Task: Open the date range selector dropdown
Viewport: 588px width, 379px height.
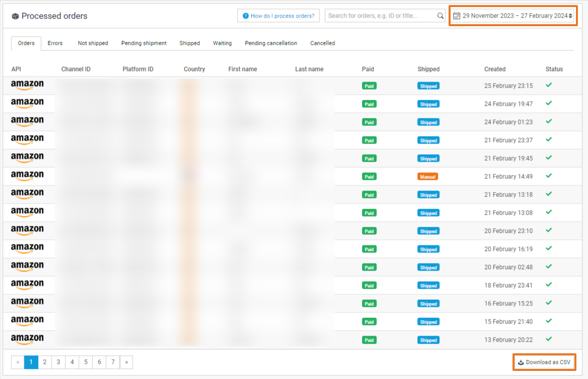Action: click(513, 16)
